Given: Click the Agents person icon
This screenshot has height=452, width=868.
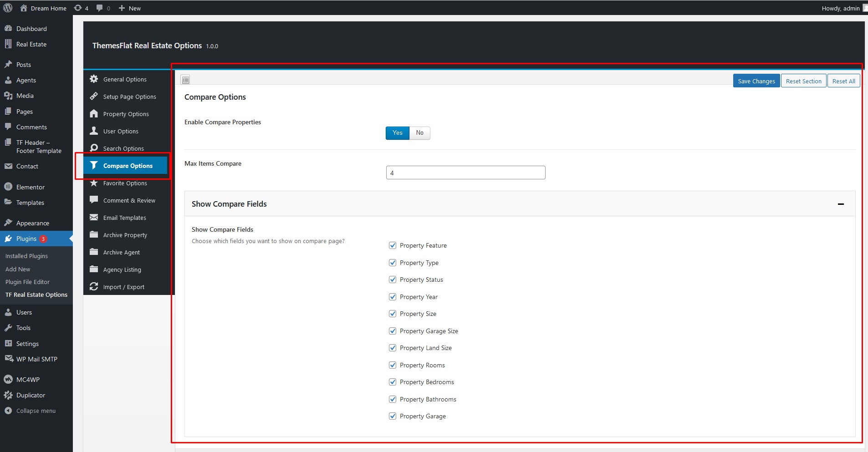Looking at the screenshot, I should pyautogui.click(x=8, y=80).
